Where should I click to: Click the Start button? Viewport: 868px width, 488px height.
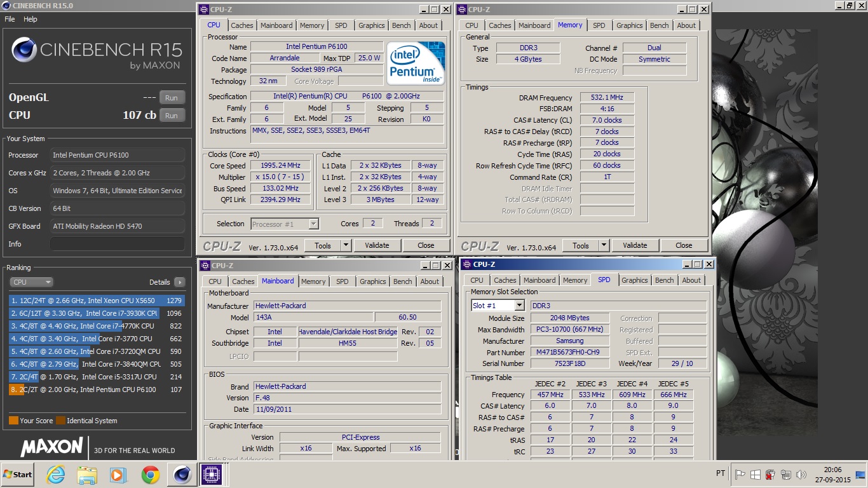(17, 475)
